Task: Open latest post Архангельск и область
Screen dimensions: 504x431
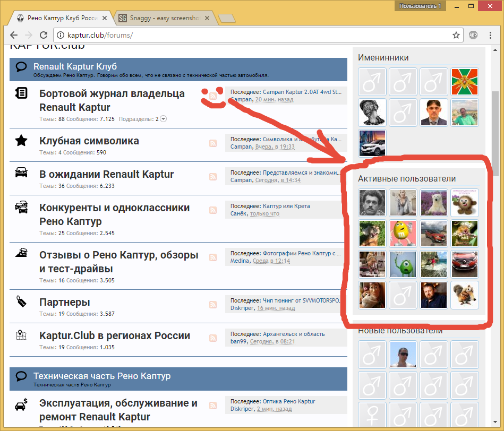Action: pyautogui.click(x=294, y=334)
